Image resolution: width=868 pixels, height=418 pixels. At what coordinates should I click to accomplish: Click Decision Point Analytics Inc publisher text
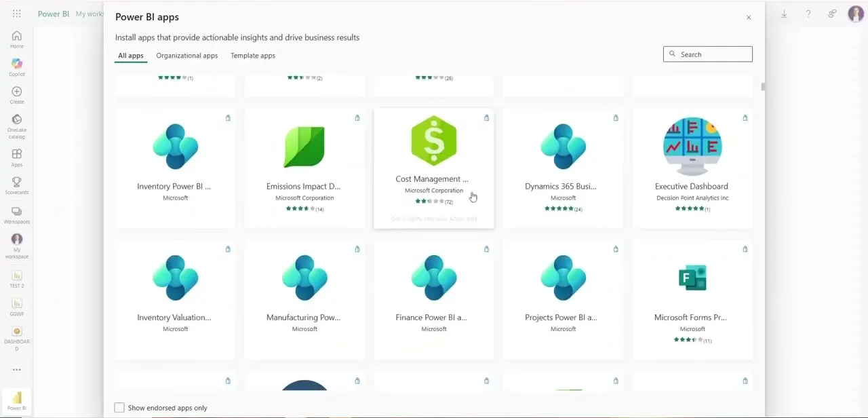(x=692, y=198)
